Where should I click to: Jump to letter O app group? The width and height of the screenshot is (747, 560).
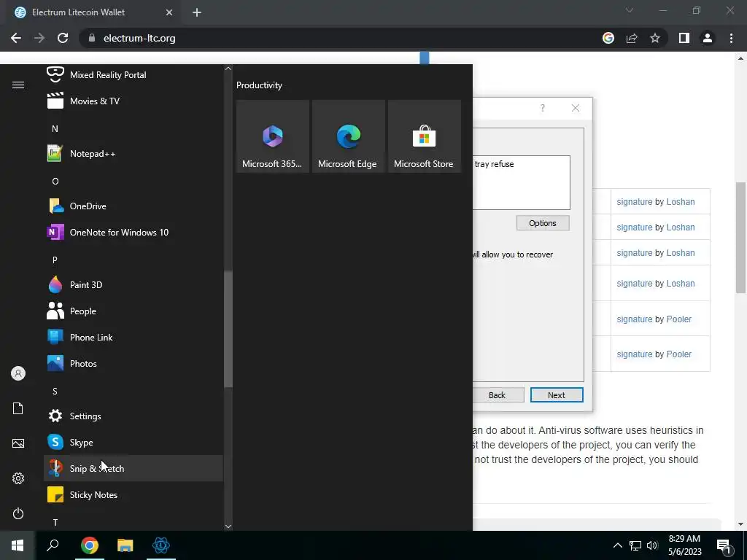[x=55, y=182]
